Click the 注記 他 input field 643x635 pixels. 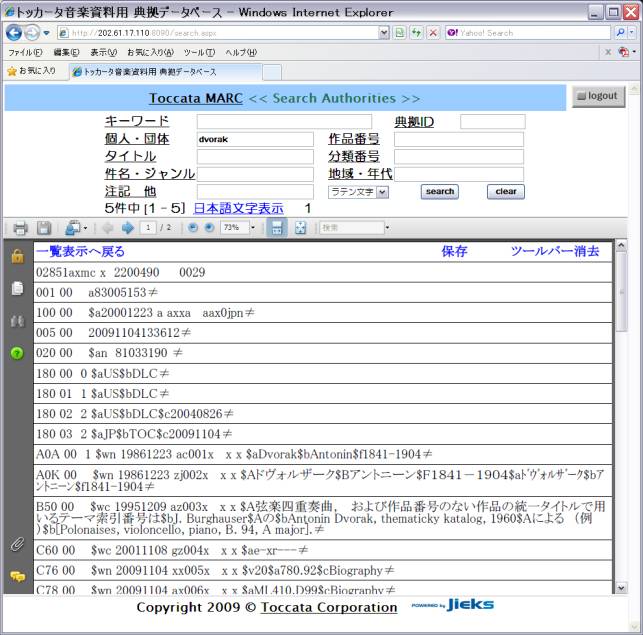coord(255,192)
